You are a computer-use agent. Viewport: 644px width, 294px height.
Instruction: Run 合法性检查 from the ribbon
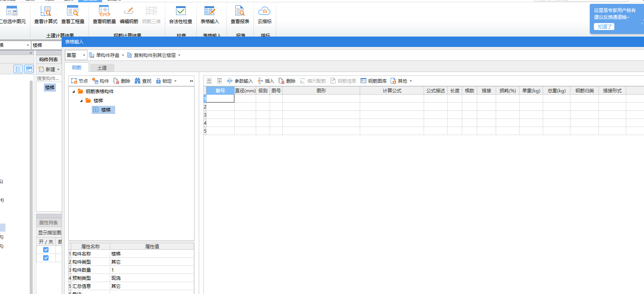tap(181, 15)
